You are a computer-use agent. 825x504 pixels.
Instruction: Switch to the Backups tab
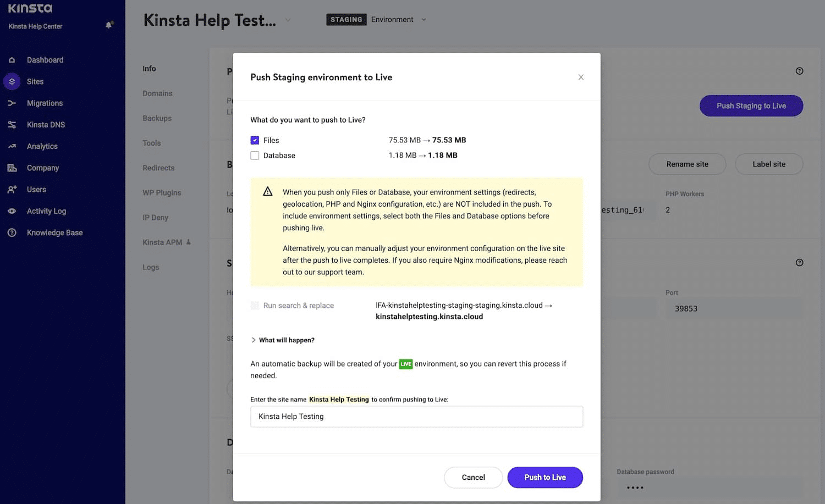click(157, 118)
